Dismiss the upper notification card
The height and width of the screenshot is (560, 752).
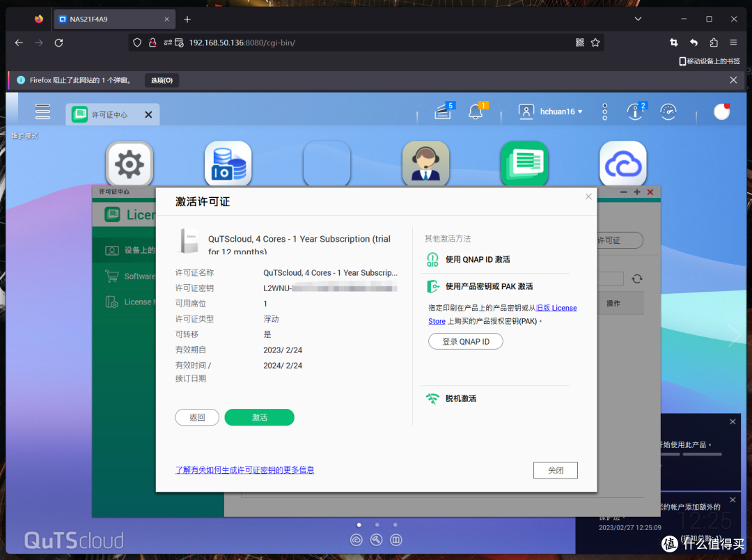click(x=733, y=422)
